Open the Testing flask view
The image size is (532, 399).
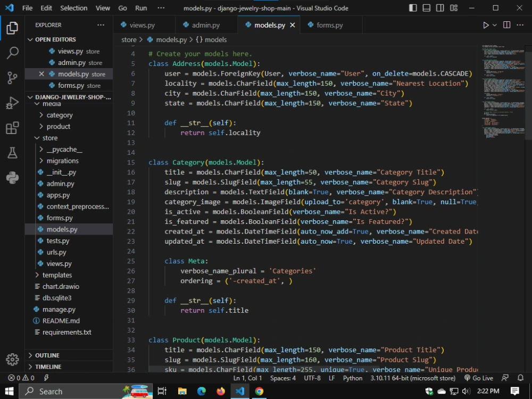pyautogui.click(x=12, y=153)
